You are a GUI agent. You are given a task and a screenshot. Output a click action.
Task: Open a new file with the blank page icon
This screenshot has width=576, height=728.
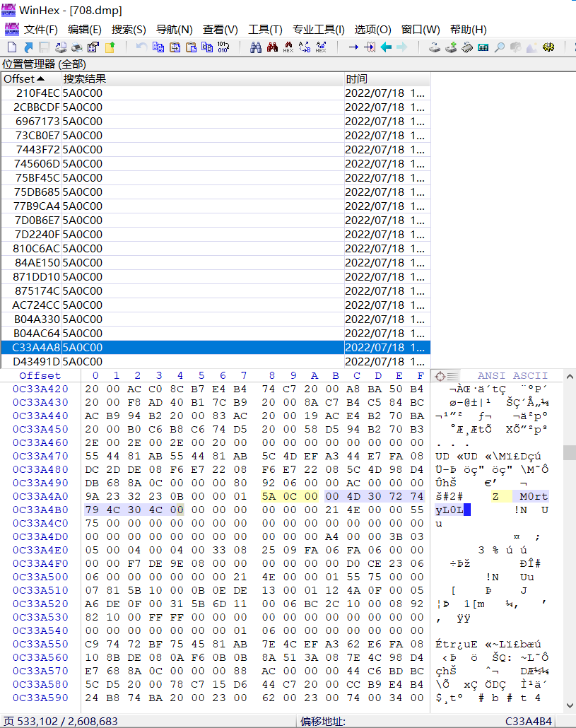click(12, 48)
